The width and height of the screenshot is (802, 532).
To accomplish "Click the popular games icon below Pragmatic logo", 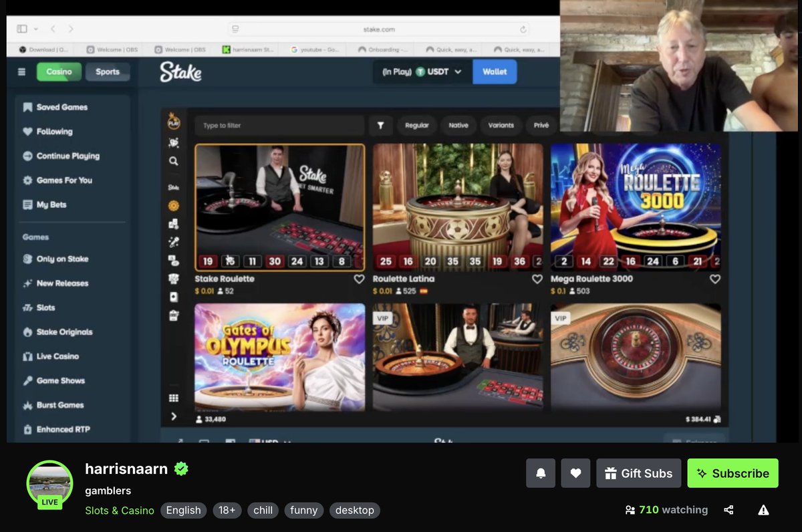I will tap(174, 142).
